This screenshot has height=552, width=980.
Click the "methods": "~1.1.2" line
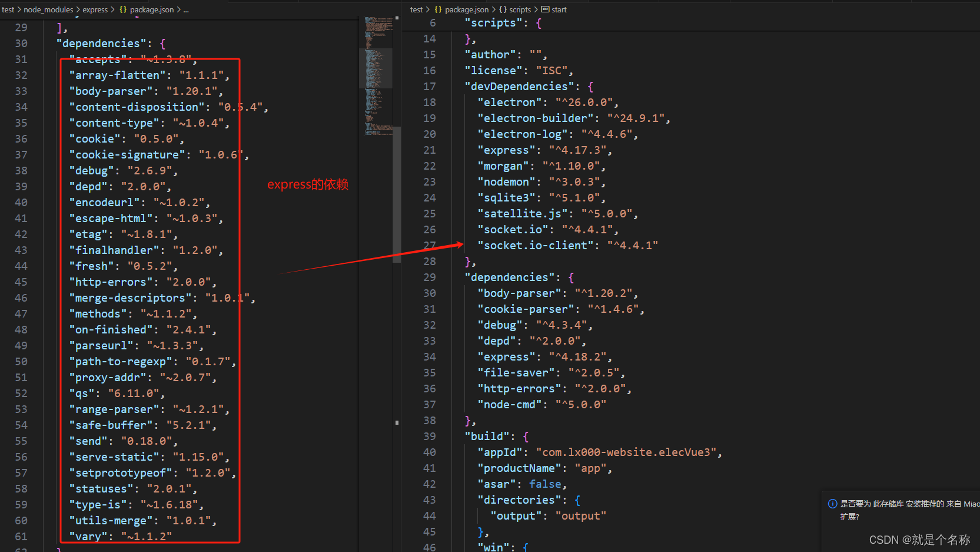click(x=133, y=314)
